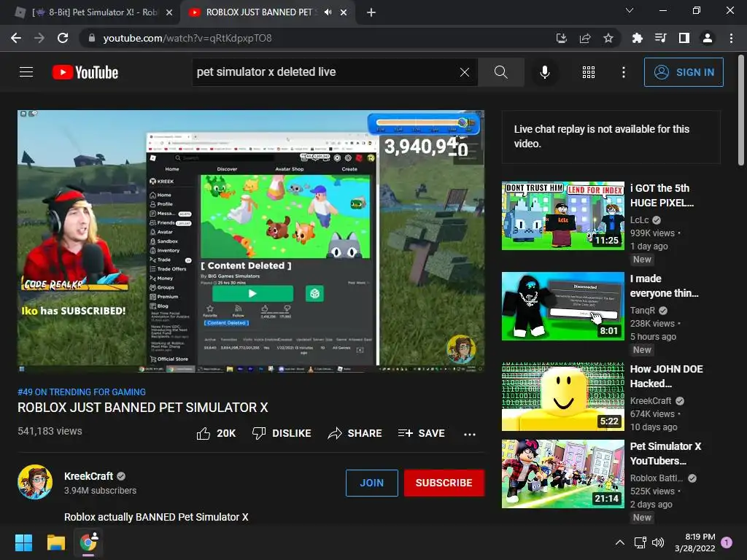Switch to the Pet Simulator X Roblox tab
Screen dimensions: 747x560
(90, 12)
